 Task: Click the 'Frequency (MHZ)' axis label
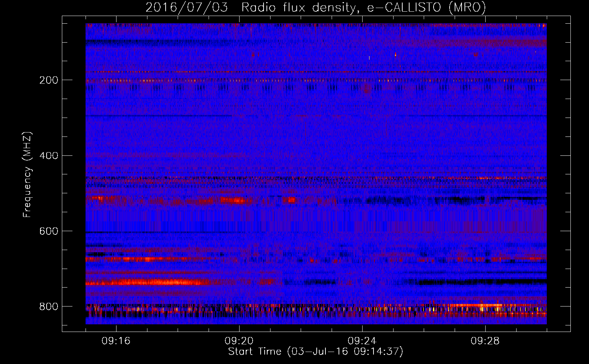(27, 174)
